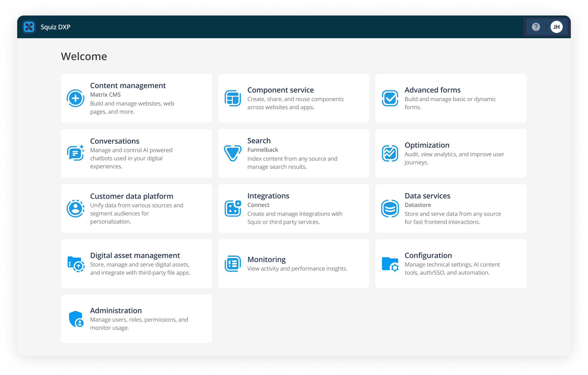Click the Datastore subtitle text

(x=418, y=205)
